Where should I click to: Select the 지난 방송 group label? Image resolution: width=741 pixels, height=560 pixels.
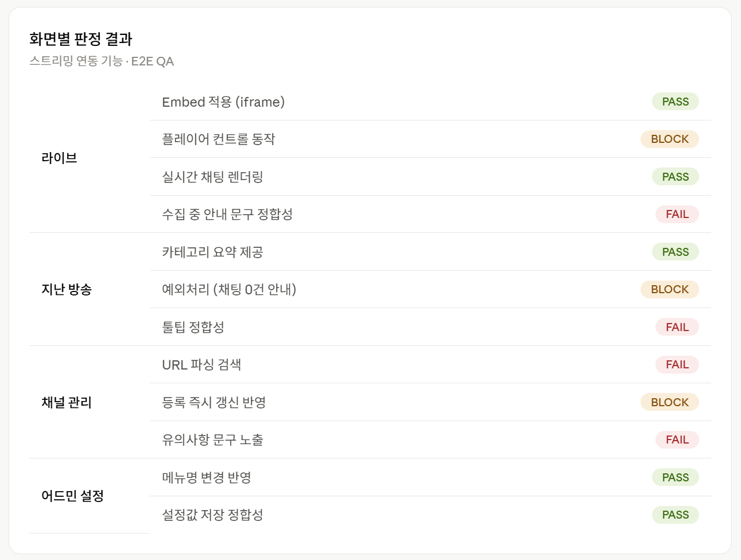coord(67,289)
